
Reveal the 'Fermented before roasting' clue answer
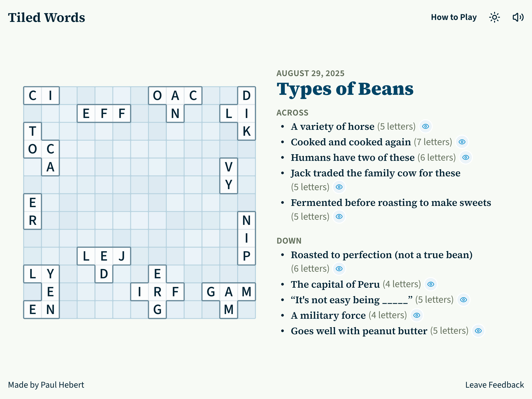tap(339, 216)
